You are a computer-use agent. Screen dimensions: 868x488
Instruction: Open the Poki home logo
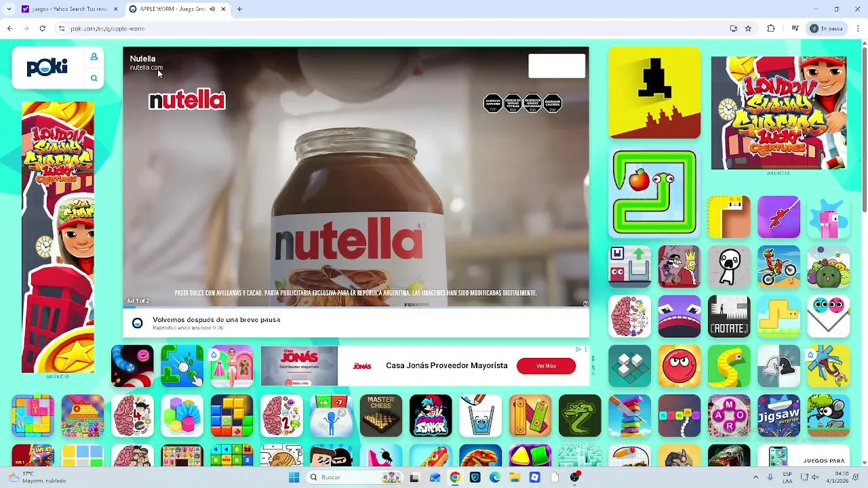pos(47,67)
